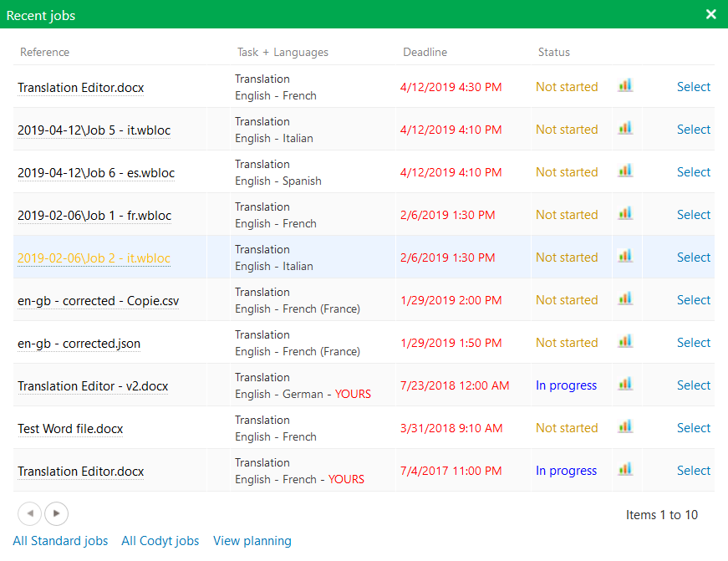Click the Status column header
This screenshot has width=728, height=561.
click(x=553, y=52)
